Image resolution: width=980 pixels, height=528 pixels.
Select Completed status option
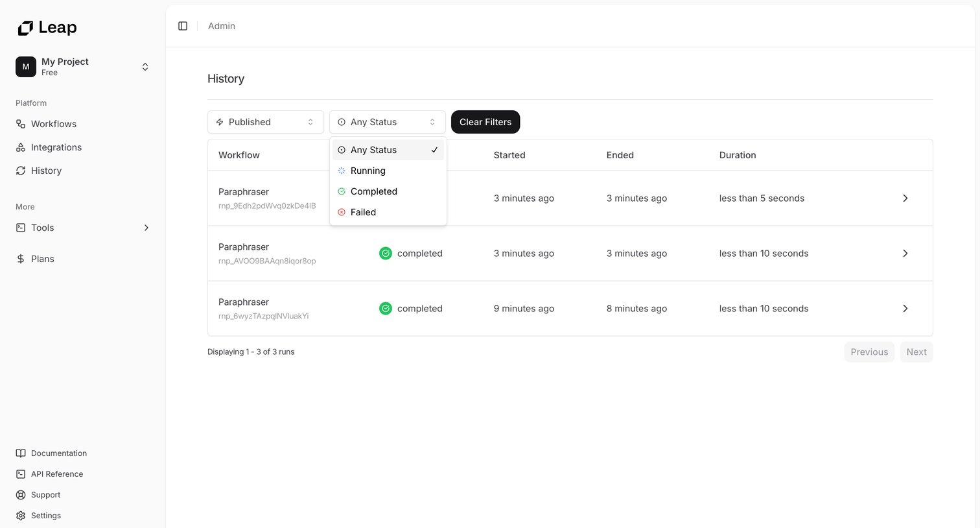(x=388, y=191)
